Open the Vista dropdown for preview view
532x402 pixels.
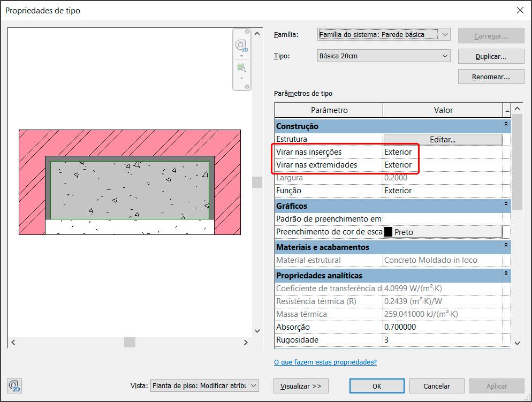click(x=254, y=386)
